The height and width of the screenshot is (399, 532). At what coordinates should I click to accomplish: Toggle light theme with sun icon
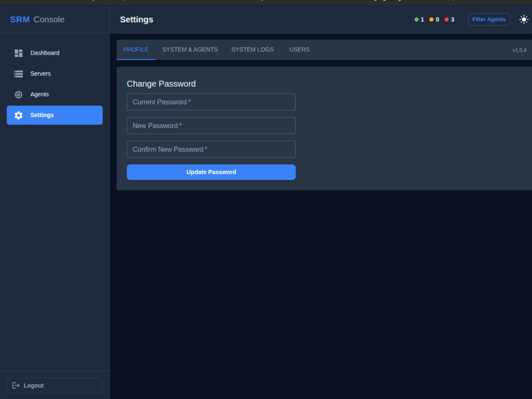click(x=523, y=19)
